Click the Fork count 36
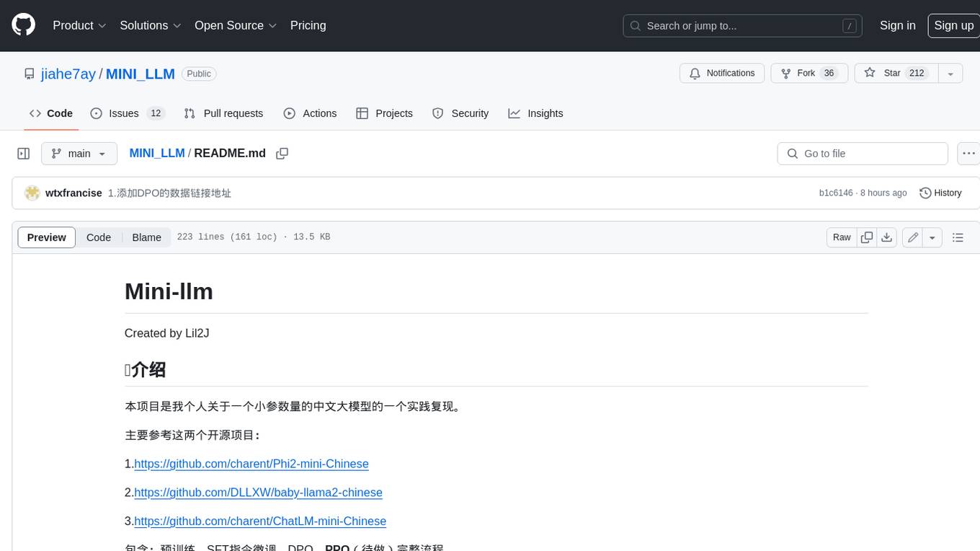Image resolution: width=980 pixels, height=551 pixels. [x=829, y=74]
